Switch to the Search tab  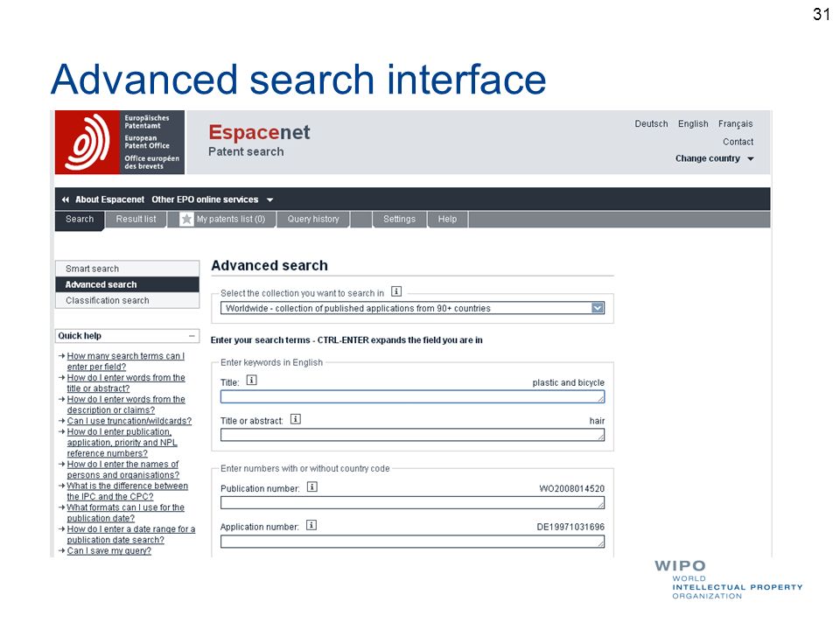click(x=80, y=220)
